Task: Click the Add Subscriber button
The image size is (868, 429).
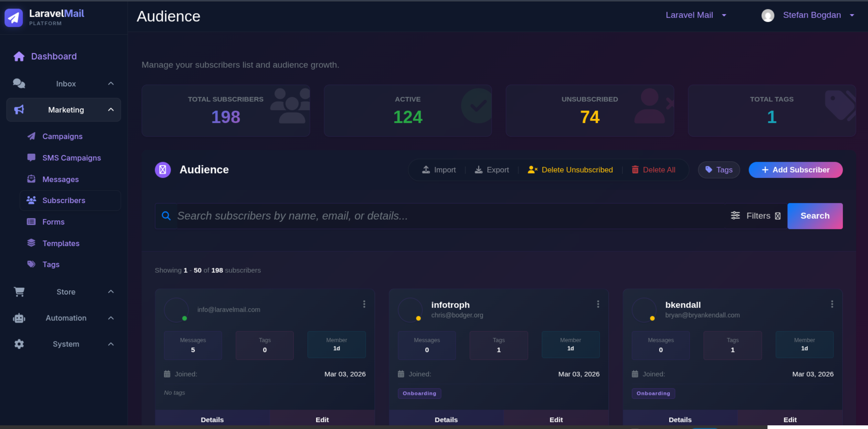Action: (795, 170)
